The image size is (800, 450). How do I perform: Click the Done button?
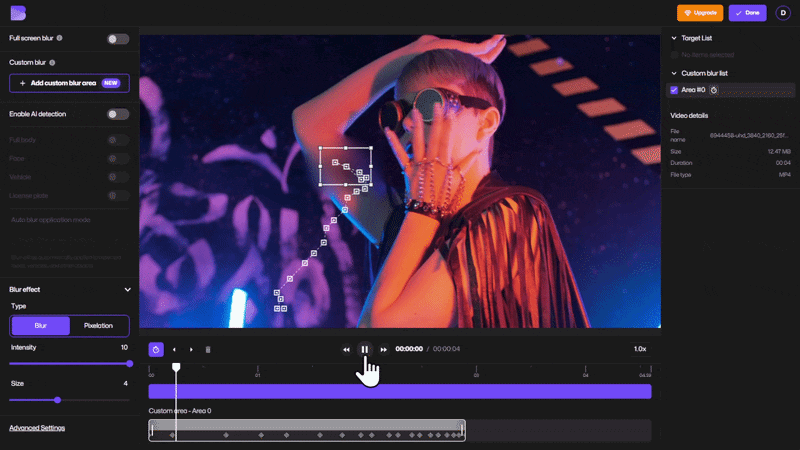747,13
